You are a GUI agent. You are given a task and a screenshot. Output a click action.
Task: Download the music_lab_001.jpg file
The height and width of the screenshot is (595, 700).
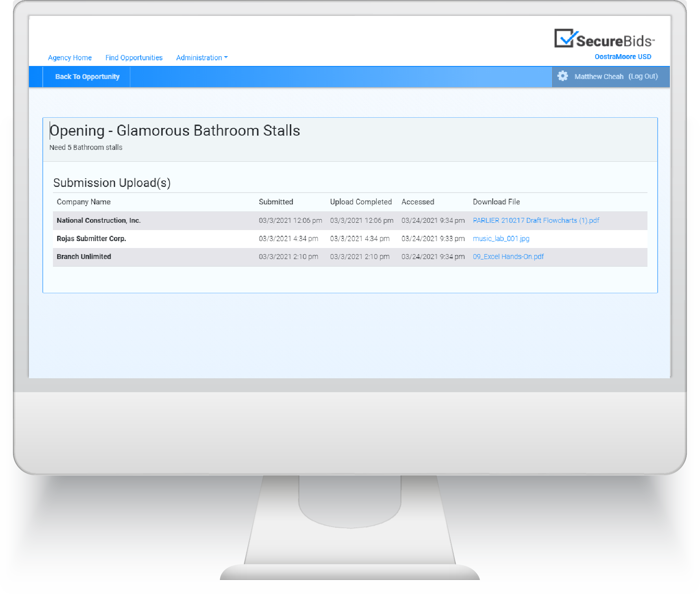[x=501, y=239]
